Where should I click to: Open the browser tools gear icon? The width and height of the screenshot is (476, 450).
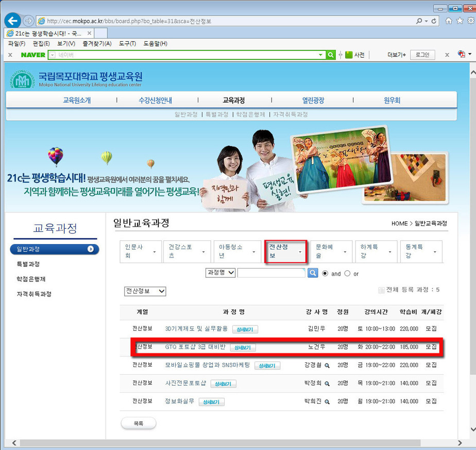pos(471,21)
